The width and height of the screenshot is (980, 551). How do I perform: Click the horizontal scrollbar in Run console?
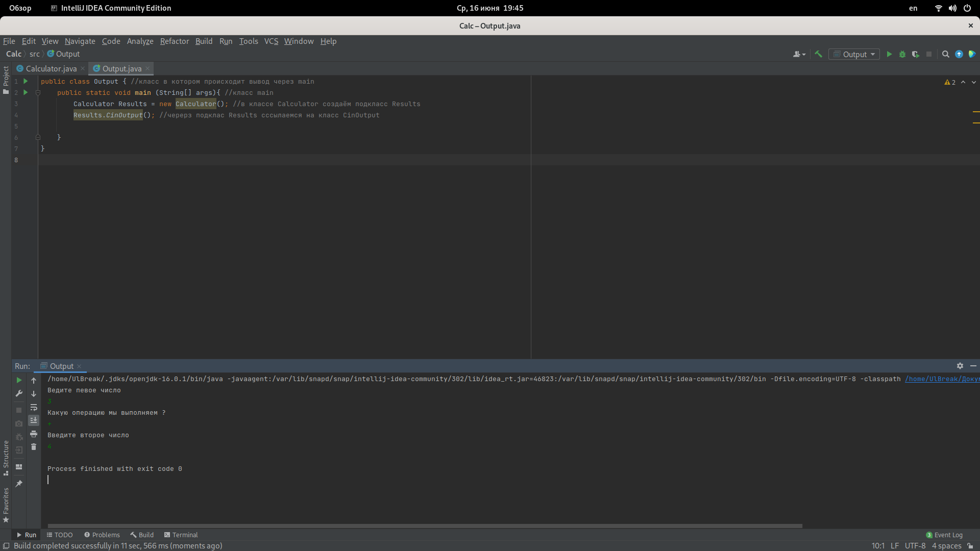point(425,525)
